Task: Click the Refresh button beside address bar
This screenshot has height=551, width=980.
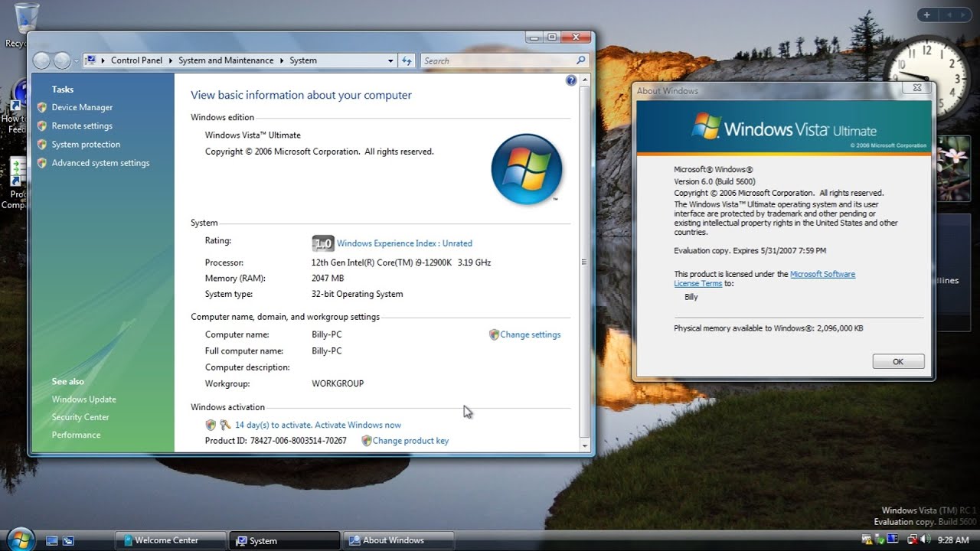Action: (407, 60)
